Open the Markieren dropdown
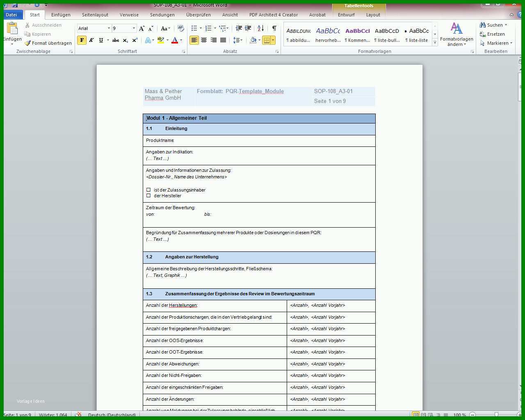 click(496, 43)
